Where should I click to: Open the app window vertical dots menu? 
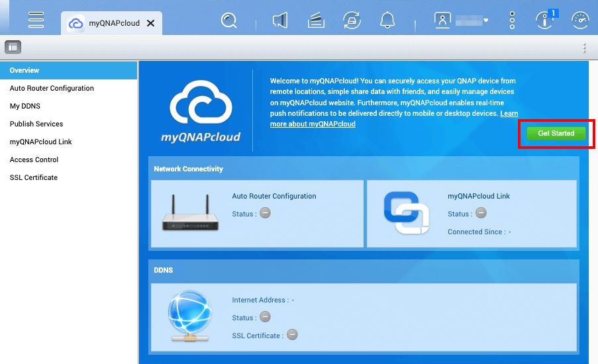point(584,48)
